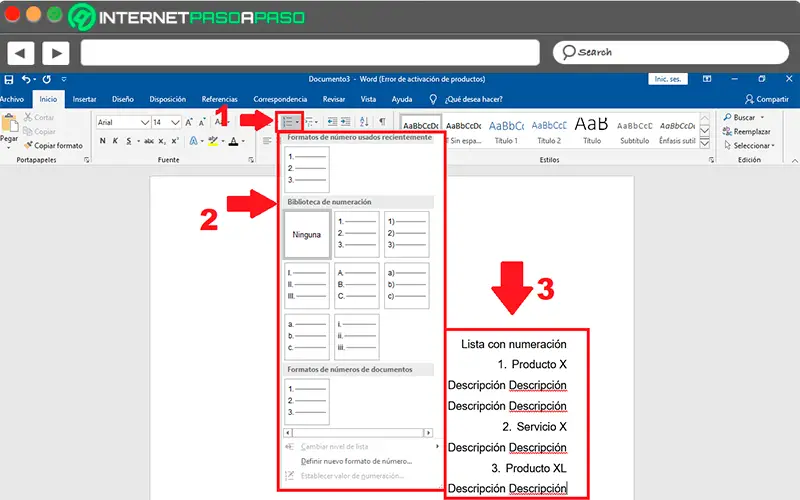
Task: Switch to the Correspondencia tab
Action: pos(280,99)
